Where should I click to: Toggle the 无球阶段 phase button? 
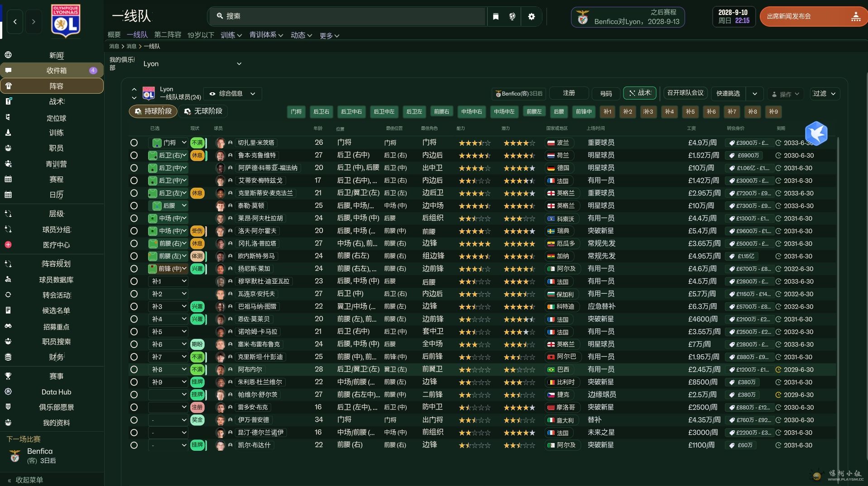pos(203,111)
